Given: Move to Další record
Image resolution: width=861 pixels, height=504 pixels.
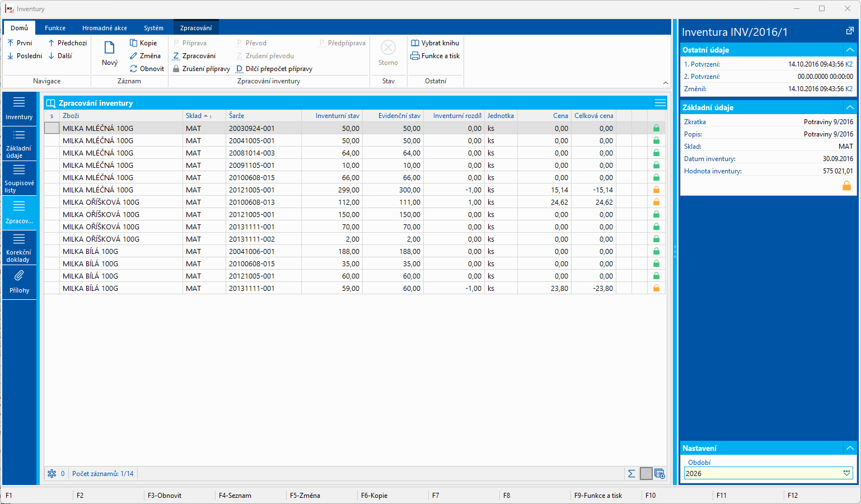Looking at the screenshot, I should [60, 56].
